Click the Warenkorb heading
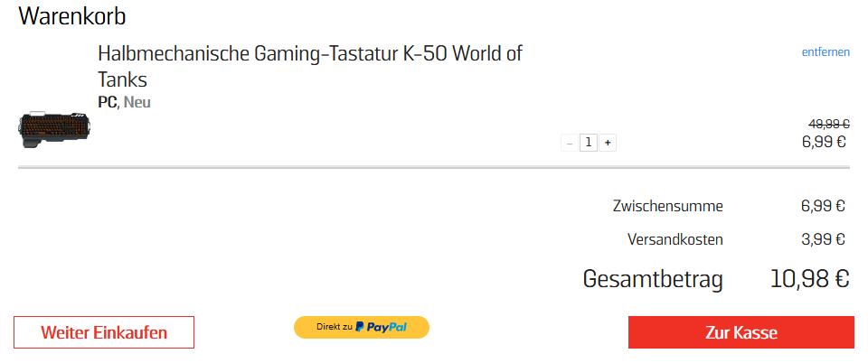Image resolution: width=868 pixels, height=363 pixels. tap(72, 16)
